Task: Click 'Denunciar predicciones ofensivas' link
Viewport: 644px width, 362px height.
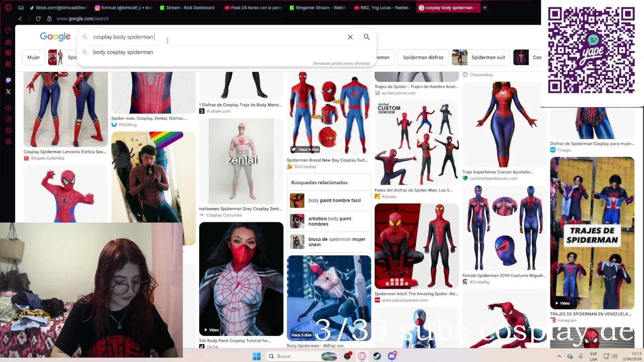Action: 341,64
